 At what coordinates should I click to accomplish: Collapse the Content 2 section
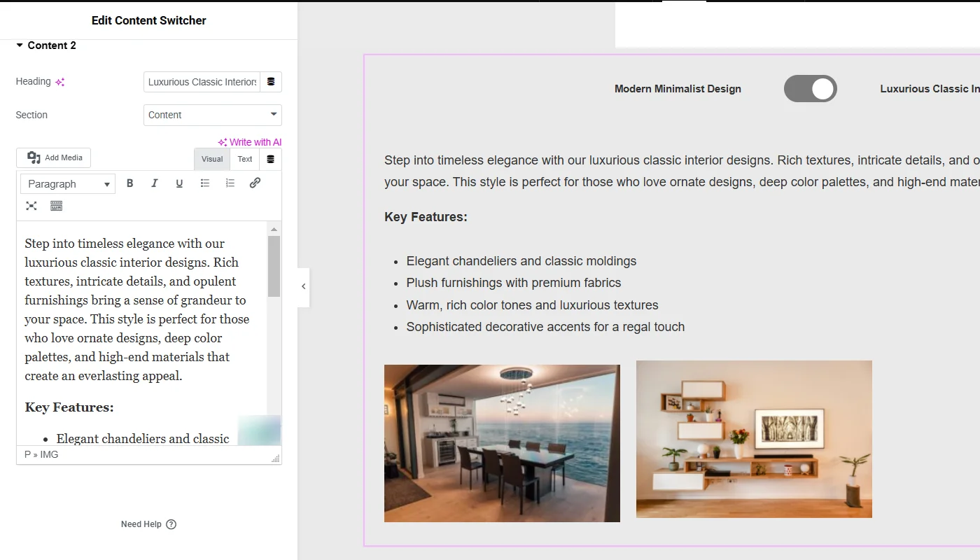point(46,45)
